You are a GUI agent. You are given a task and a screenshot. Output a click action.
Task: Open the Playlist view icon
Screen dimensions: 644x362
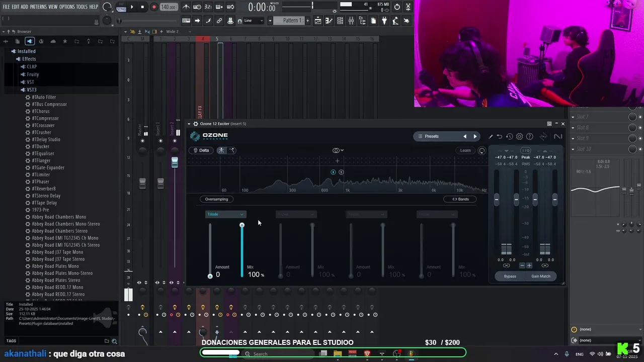click(318, 21)
